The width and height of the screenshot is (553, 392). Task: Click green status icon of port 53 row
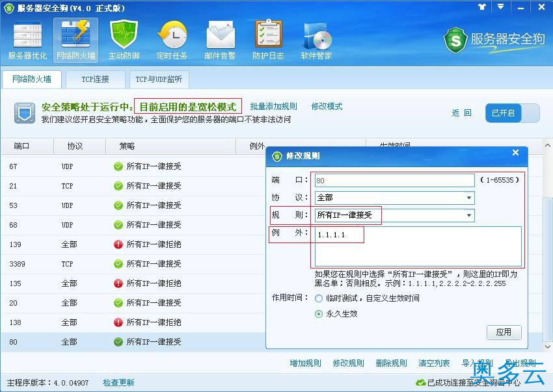(x=118, y=205)
